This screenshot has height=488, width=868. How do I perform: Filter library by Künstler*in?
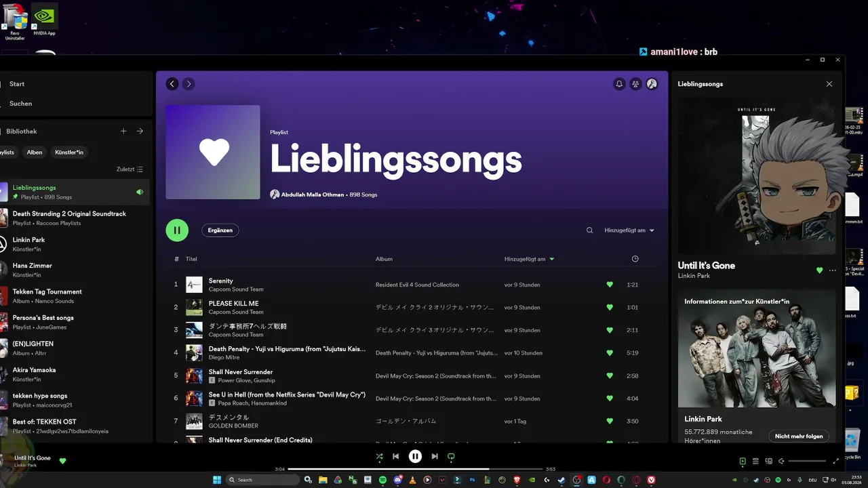click(69, 152)
